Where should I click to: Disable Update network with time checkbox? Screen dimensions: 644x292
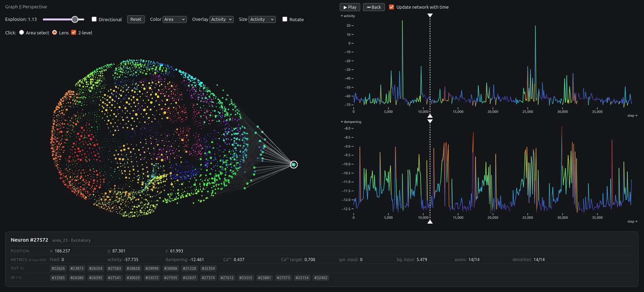[391, 7]
